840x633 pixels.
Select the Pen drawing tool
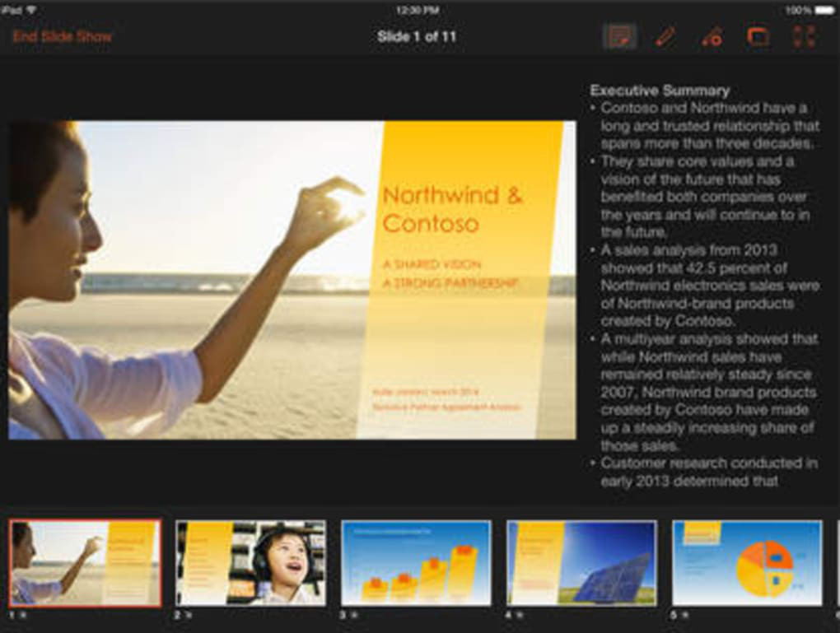(665, 37)
